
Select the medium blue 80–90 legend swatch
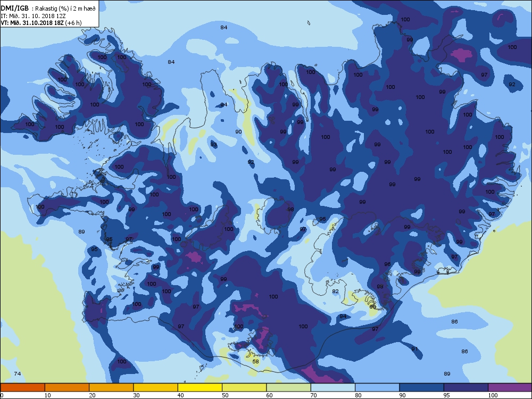[x=377, y=387]
